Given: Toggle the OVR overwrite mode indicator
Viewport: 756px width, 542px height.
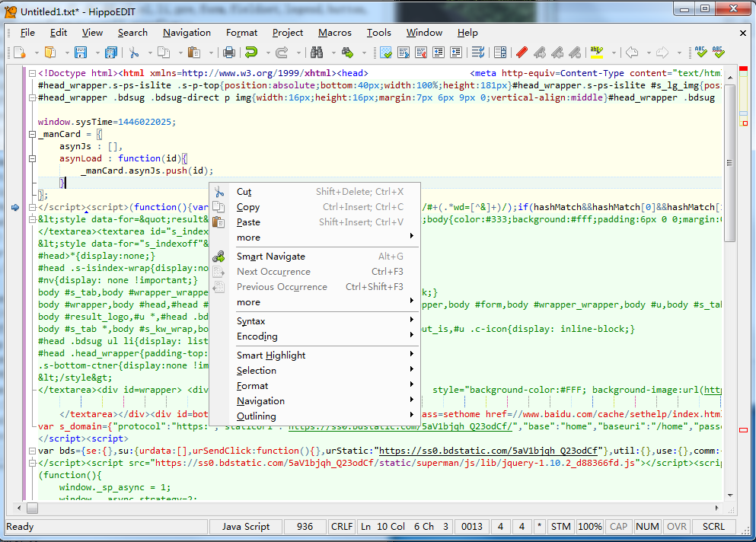Looking at the screenshot, I should click(x=676, y=526).
